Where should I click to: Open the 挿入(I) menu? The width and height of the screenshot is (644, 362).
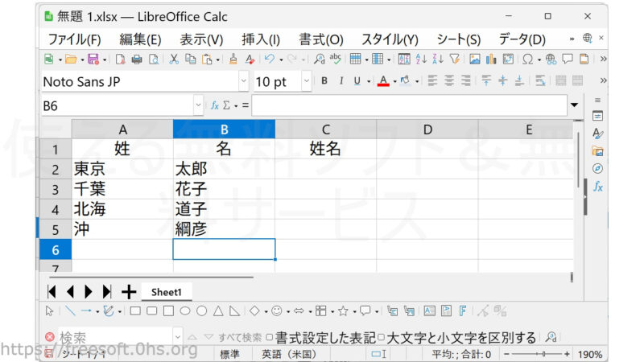[260, 39]
